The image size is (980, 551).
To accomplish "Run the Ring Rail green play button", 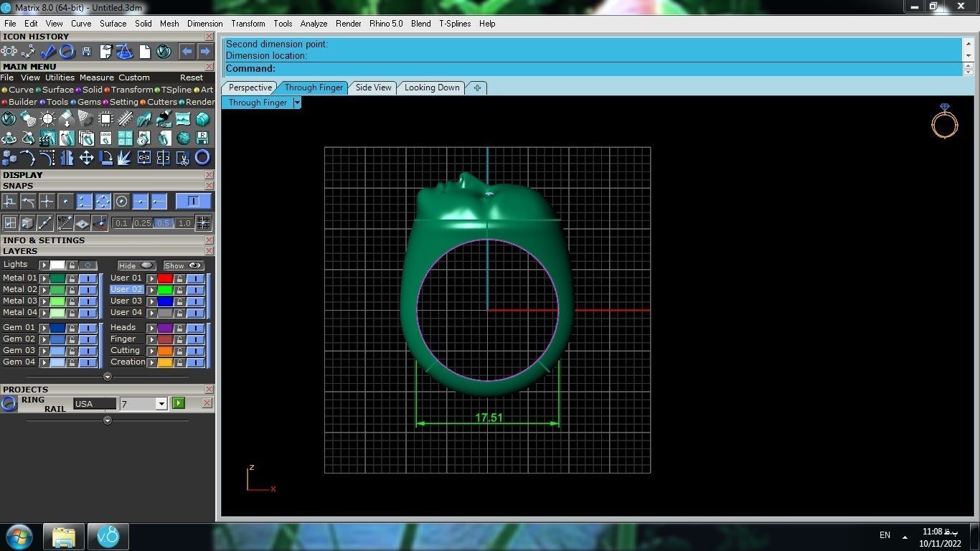I will click(179, 403).
